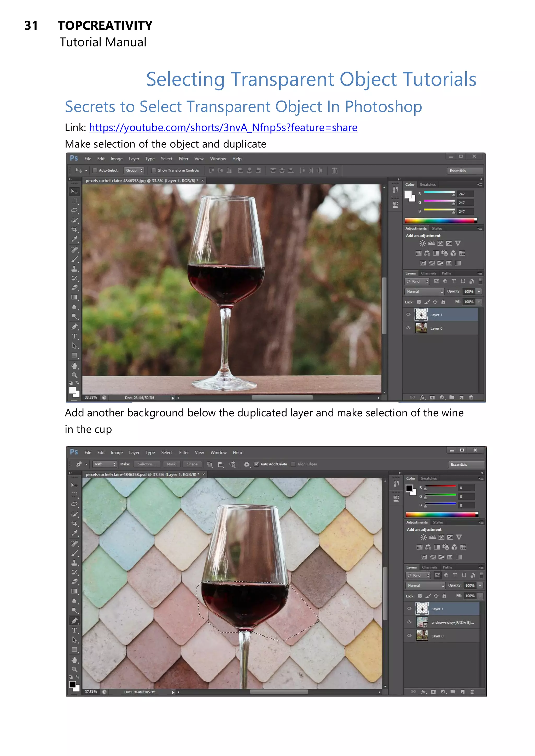Viewport: 535px width, 756px height.
Task: Switch to Styles tab in top window
Action: pyautogui.click(x=437, y=228)
